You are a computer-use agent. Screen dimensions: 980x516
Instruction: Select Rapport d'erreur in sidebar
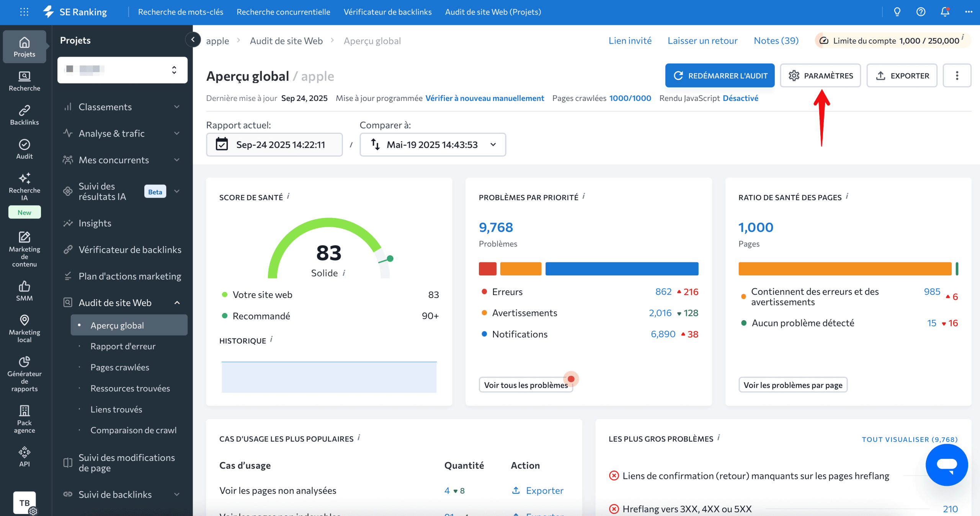click(x=123, y=346)
